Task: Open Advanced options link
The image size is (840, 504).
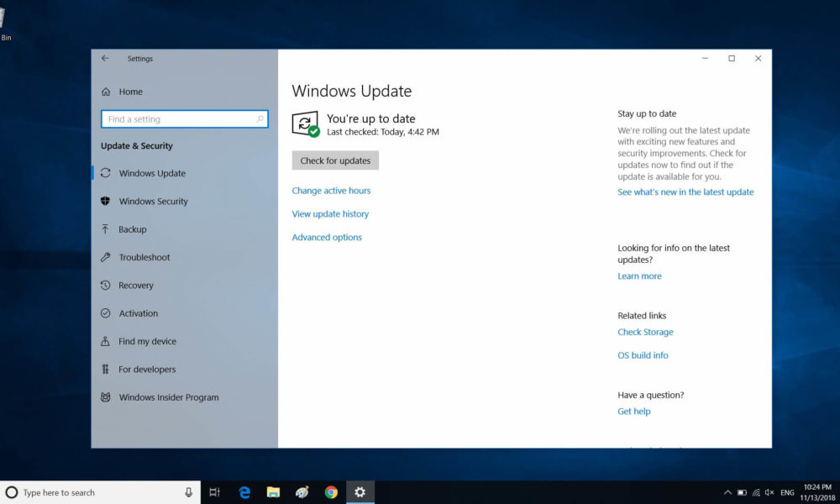Action: point(327,237)
